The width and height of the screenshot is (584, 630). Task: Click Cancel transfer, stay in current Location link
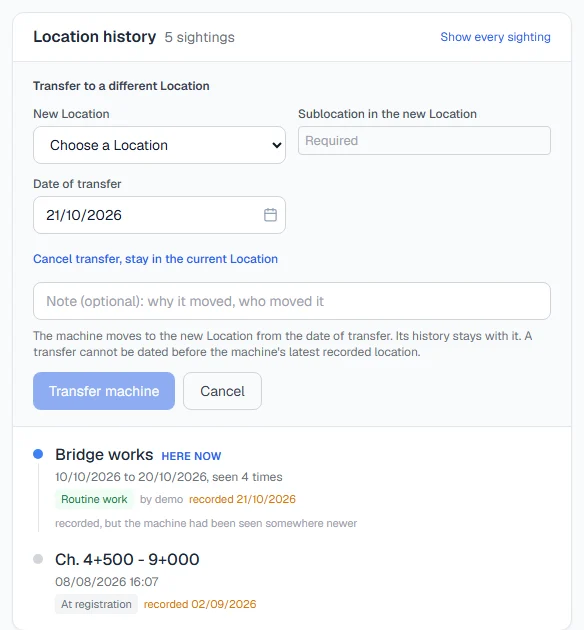coord(155,259)
